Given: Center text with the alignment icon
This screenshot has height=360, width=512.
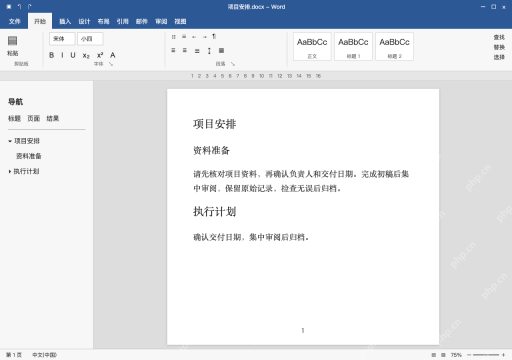Looking at the screenshot, I should coord(185,50).
